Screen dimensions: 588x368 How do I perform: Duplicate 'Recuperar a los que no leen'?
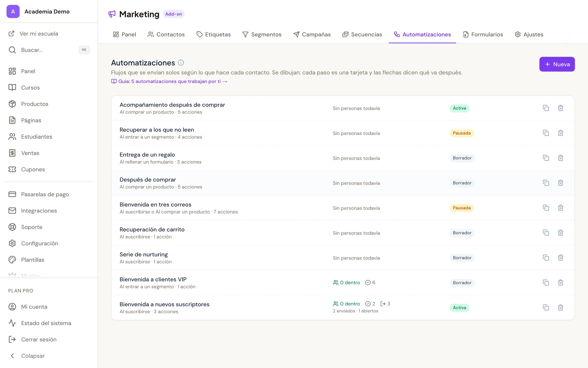coord(546,133)
